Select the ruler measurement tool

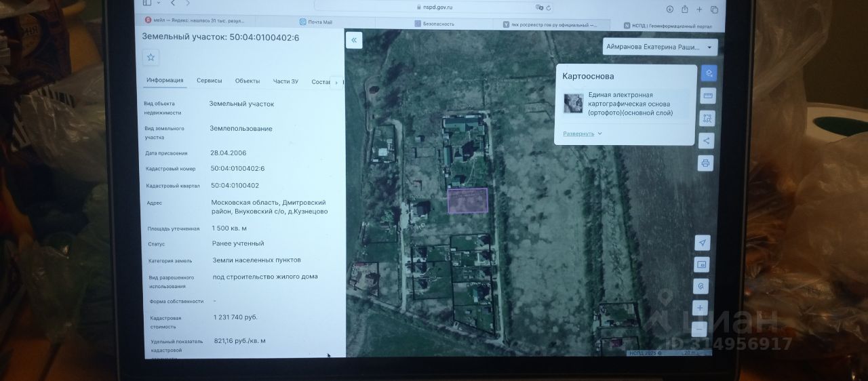pyautogui.click(x=707, y=96)
